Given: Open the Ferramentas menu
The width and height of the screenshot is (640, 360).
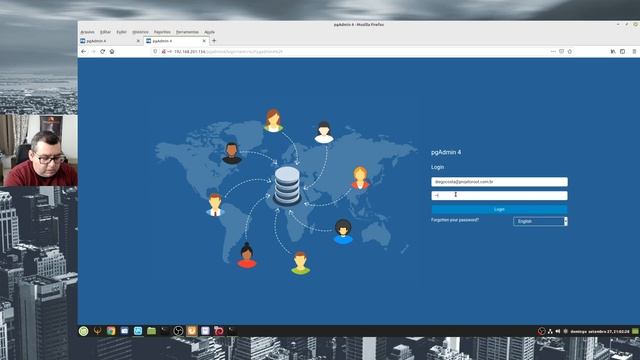Looking at the screenshot, I should click(187, 32).
